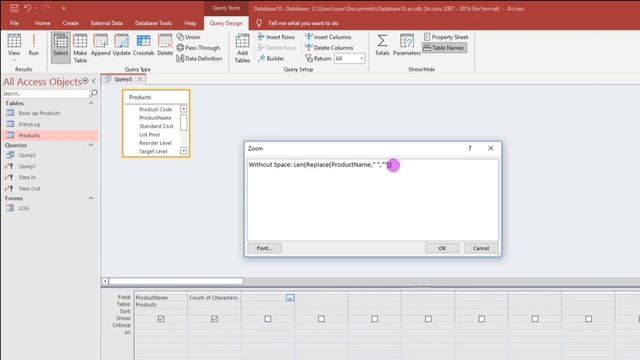Screen dimensions: 640x360
Task: Check the Show box in eighth grid column
Action: click(535, 318)
